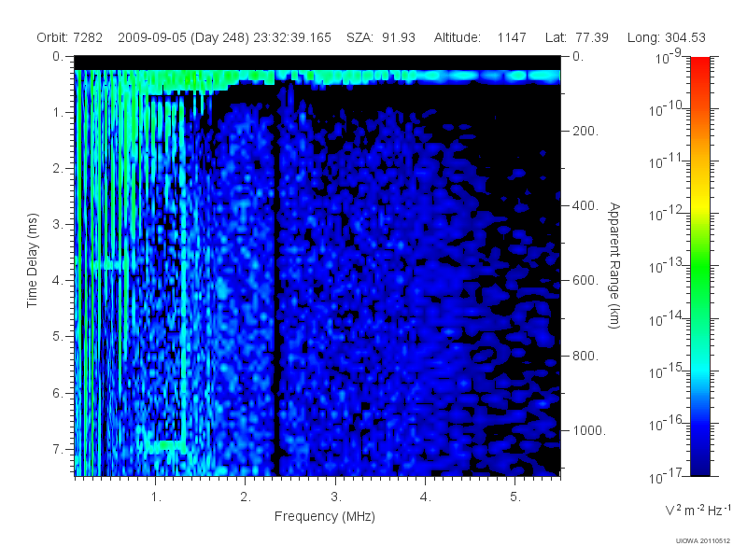This screenshot has width=747, height=560.
Task: Click the red top of the colorbar
Action: 700,64
